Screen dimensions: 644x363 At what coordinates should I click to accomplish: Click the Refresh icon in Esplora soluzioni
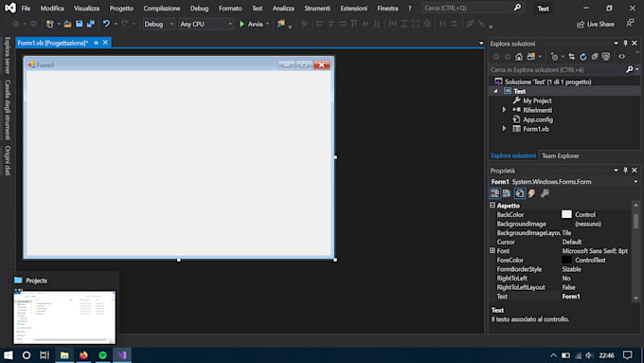tap(583, 57)
